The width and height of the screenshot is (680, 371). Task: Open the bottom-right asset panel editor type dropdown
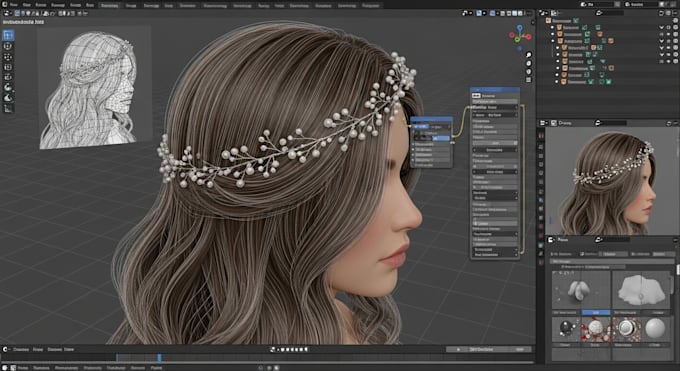551,240
